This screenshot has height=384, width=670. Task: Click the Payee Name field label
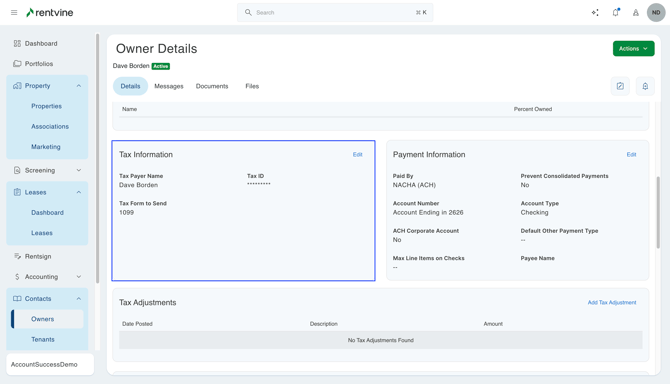point(538,258)
